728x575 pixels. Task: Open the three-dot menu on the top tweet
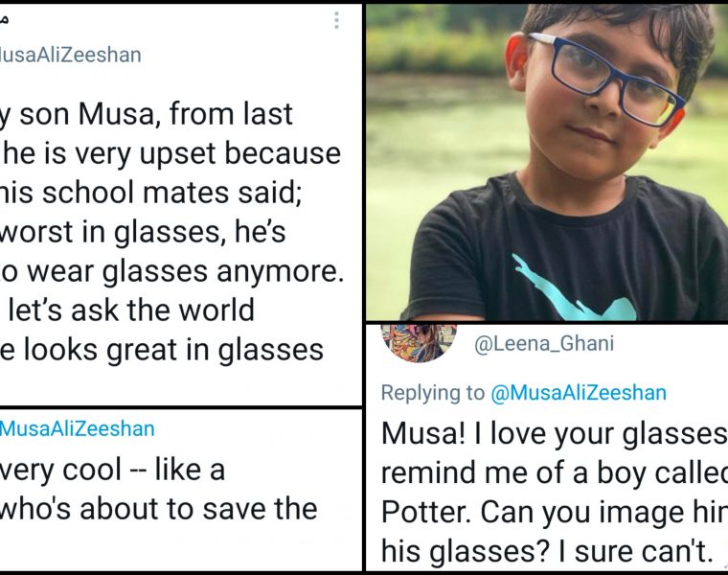336,20
